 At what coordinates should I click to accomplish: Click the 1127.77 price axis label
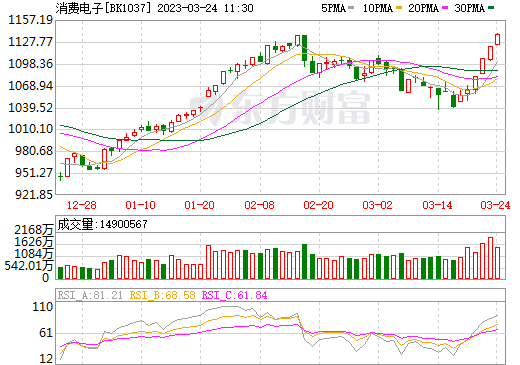(30, 42)
